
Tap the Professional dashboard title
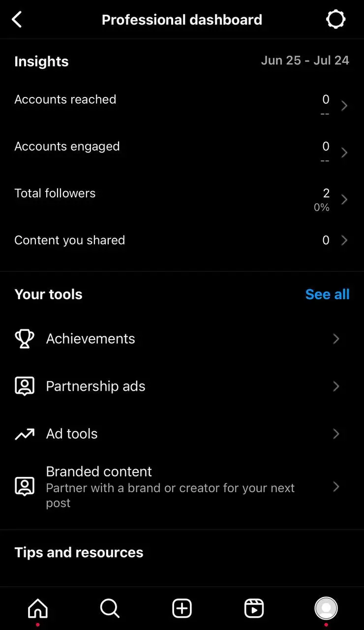pyautogui.click(x=182, y=19)
